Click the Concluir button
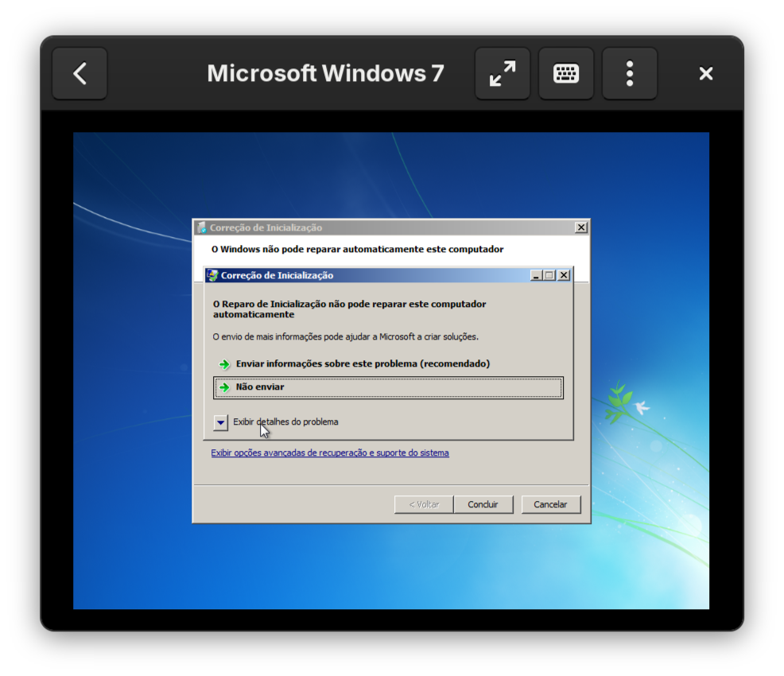 pyautogui.click(x=483, y=504)
